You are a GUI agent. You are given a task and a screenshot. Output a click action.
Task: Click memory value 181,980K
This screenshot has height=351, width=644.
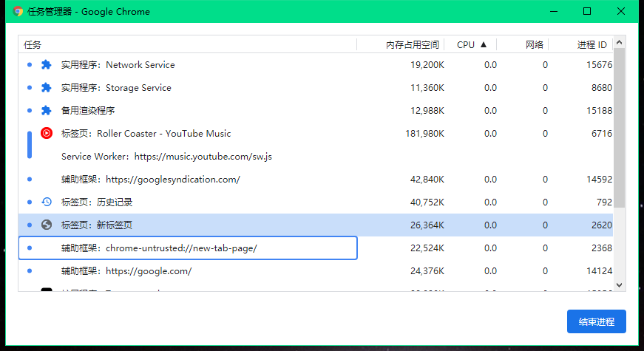click(x=424, y=134)
